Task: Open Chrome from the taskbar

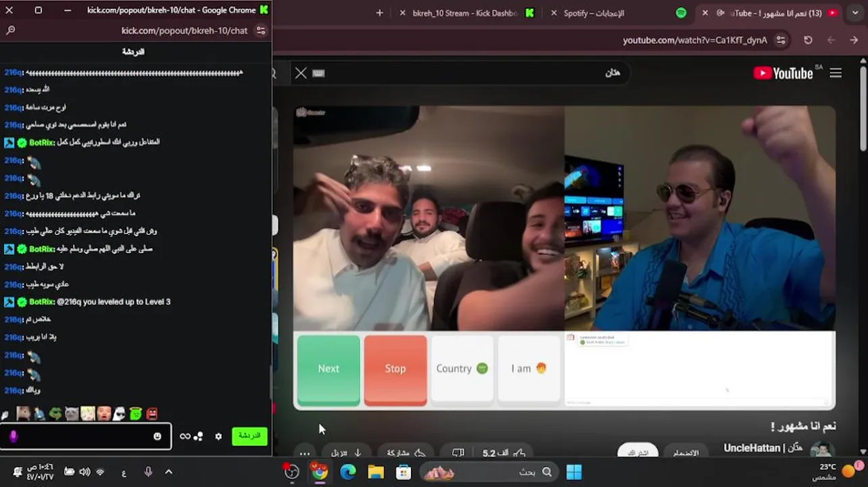Action: 319,472
